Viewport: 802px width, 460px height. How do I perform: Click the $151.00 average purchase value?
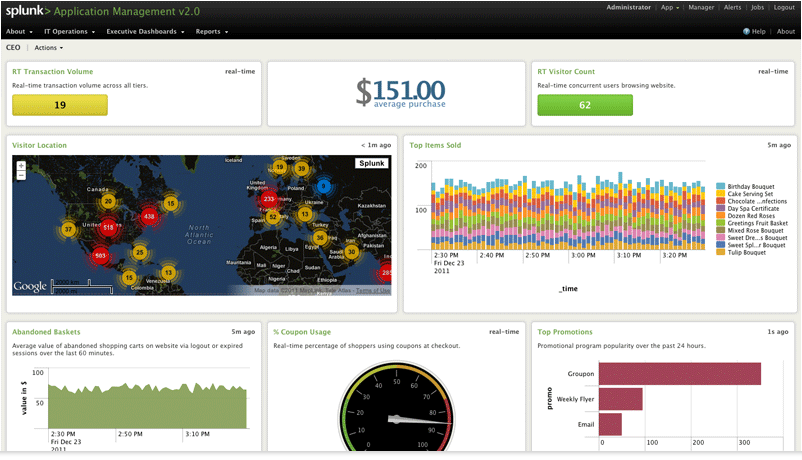click(400, 92)
